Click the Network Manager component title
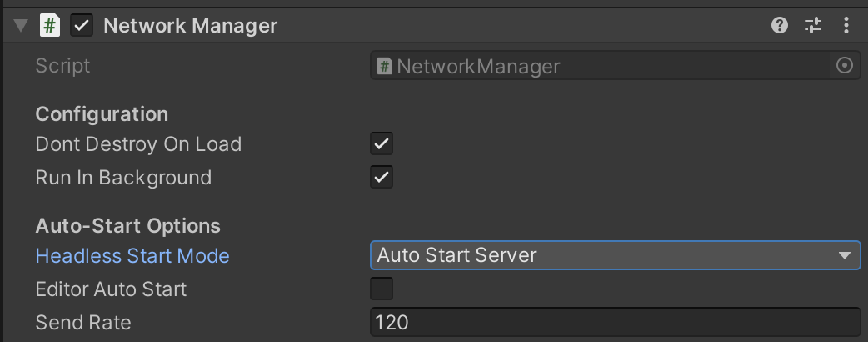The height and width of the screenshot is (342, 868). pyautogui.click(x=190, y=26)
